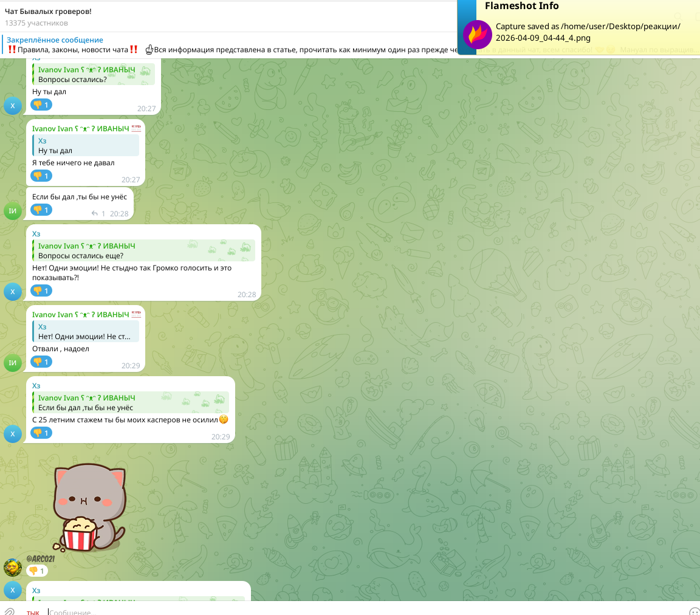Jump to quoted 'Вопросы остались еще?' reply preview

(143, 250)
